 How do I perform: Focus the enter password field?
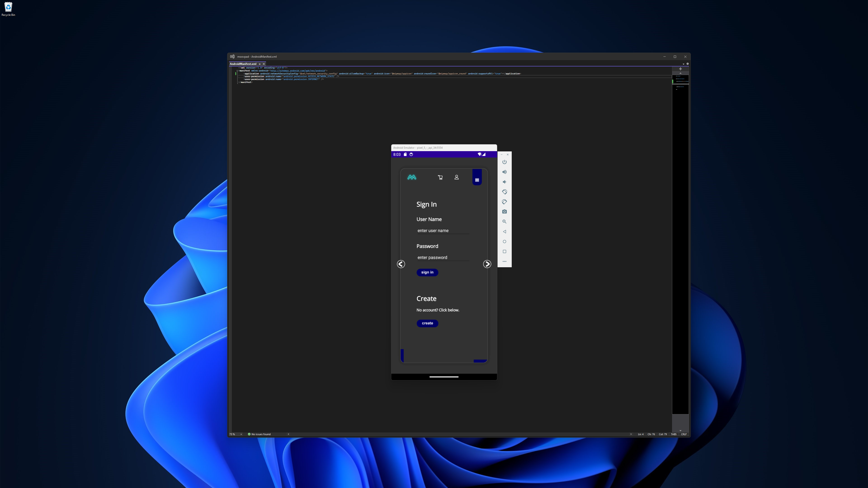[443, 258]
